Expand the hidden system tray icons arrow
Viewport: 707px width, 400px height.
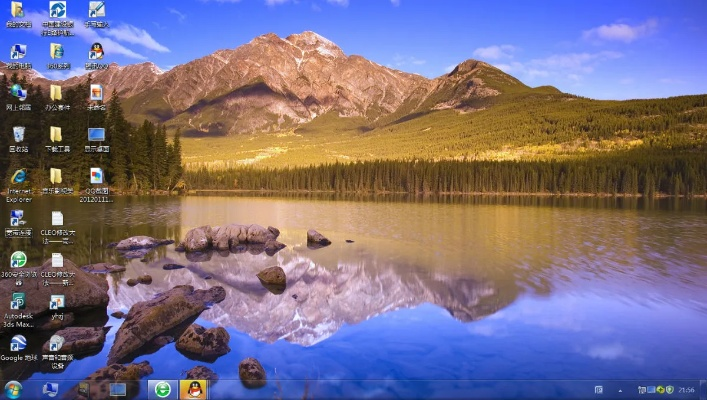(x=621, y=389)
